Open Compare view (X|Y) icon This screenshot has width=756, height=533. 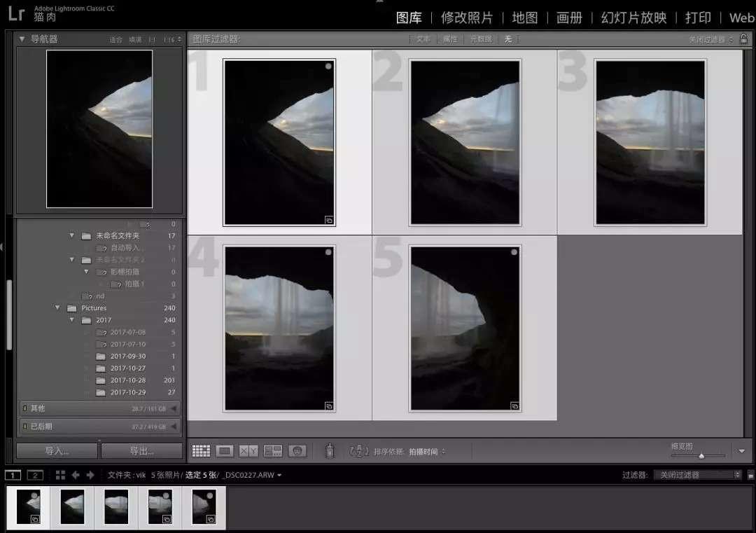click(248, 452)
